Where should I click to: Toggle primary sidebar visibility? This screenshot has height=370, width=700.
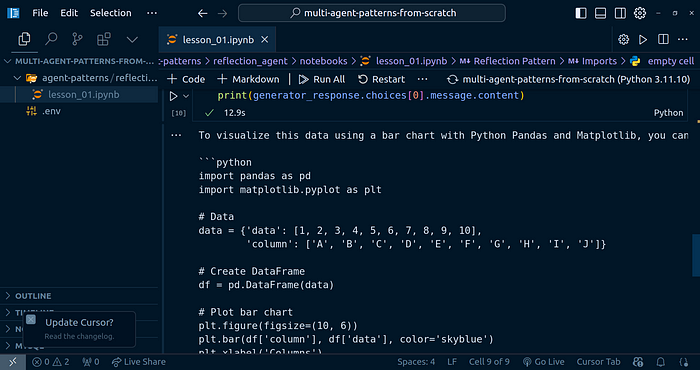(581, 13)
